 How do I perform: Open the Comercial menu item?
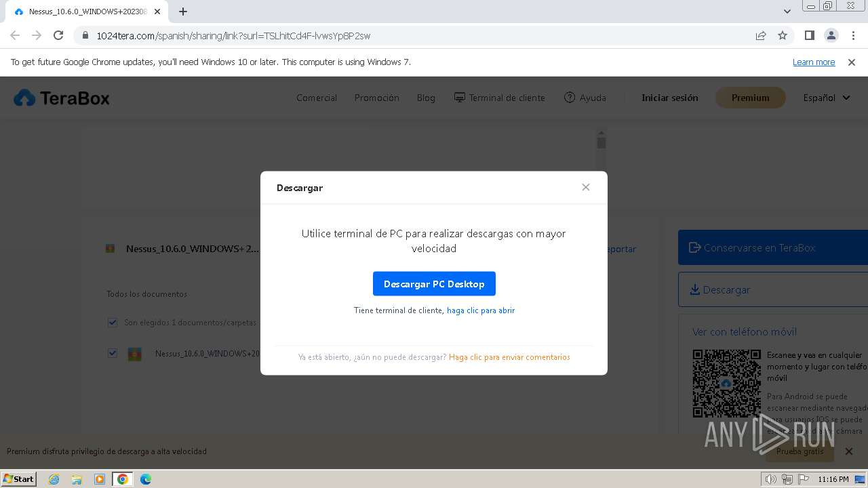tap(317, 98)
